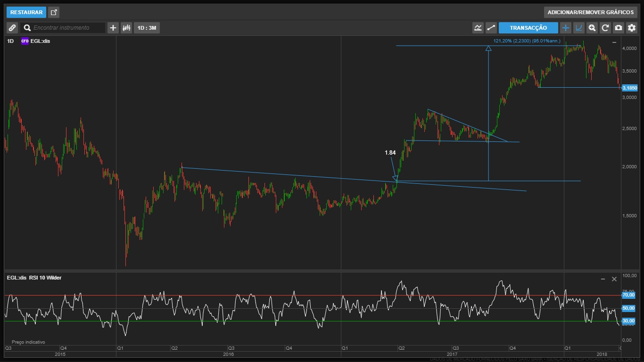Open the 1D : 3M period dropdown
This screenshot has width=644, height=362.
(147, 28)
